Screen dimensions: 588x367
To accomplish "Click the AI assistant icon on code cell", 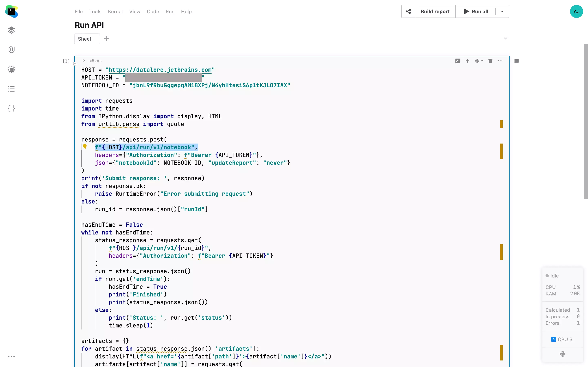I will coord(458,61).
